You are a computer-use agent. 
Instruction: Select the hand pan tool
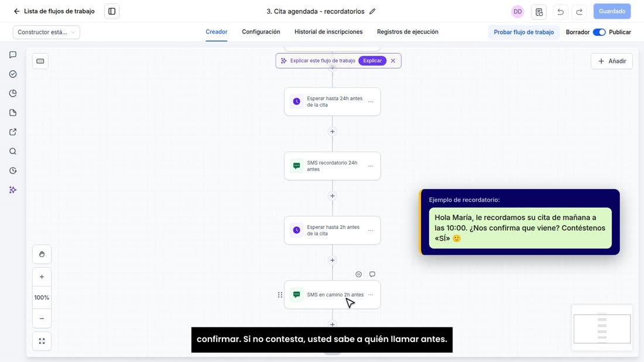click(x=42, y=254)
